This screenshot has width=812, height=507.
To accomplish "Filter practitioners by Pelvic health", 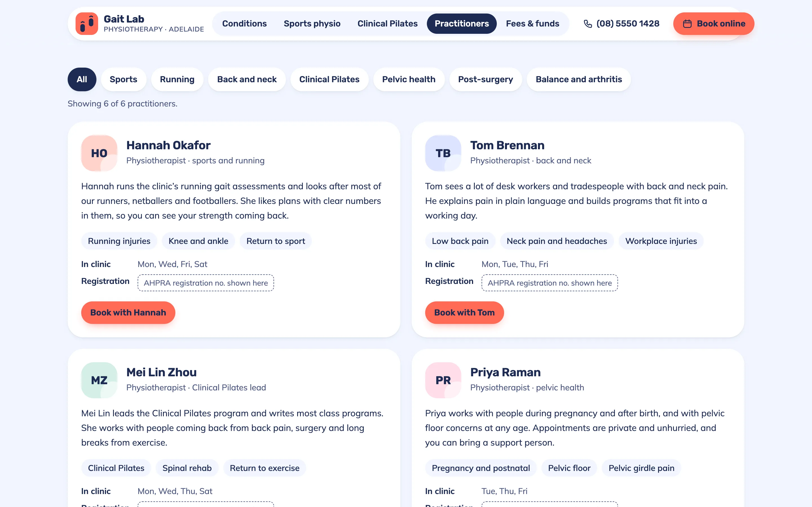I will point(409,79).
